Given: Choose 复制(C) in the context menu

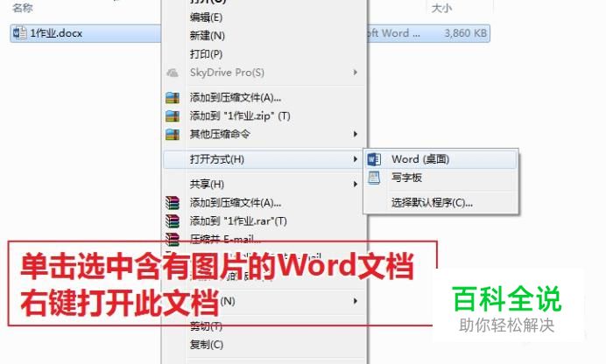Looking at the screenshot, I should (x=207, y=345).
